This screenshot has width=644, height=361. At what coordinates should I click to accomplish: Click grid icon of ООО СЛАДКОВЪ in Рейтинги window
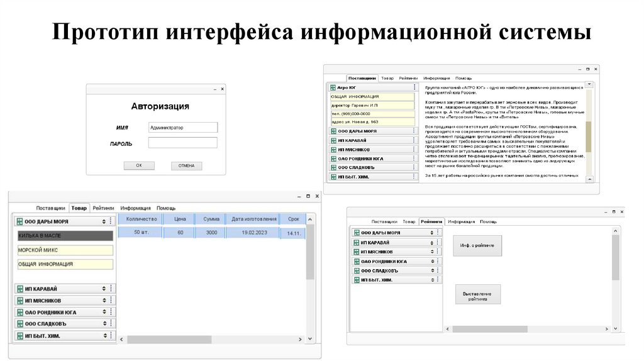tap(357, 270)
